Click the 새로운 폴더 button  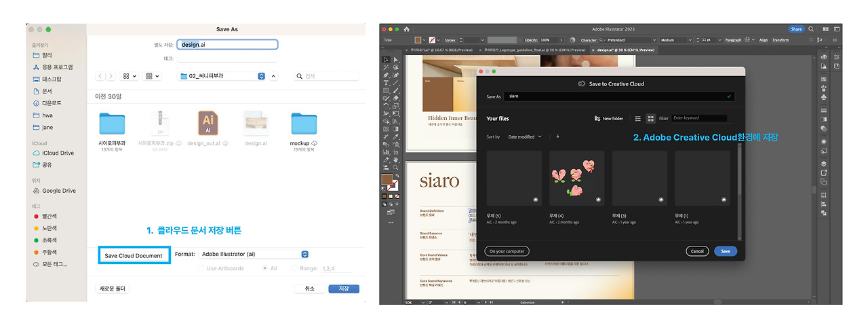click(x=113, y=289)
